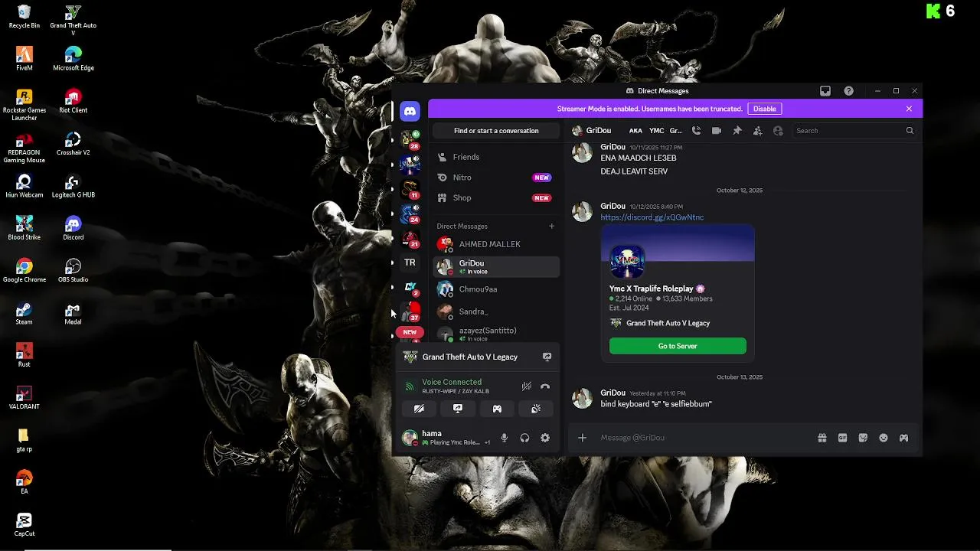This screenshot has height=551, width=980.
Task: Open user settings gear icon
Action: click(x=545, y=438)
